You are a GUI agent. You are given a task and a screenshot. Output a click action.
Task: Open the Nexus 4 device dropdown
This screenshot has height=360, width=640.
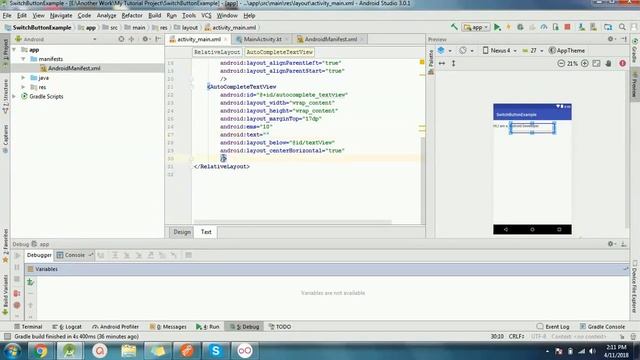tap(500, 51)
